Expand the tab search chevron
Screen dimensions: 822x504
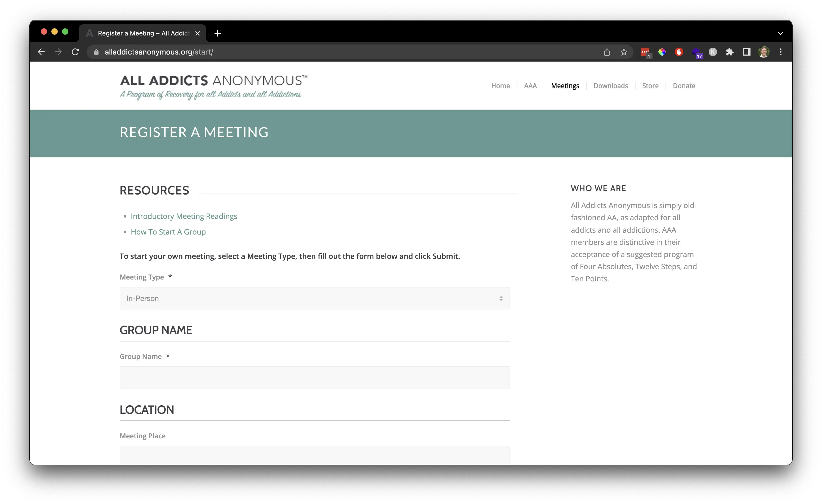coord(781,33)
